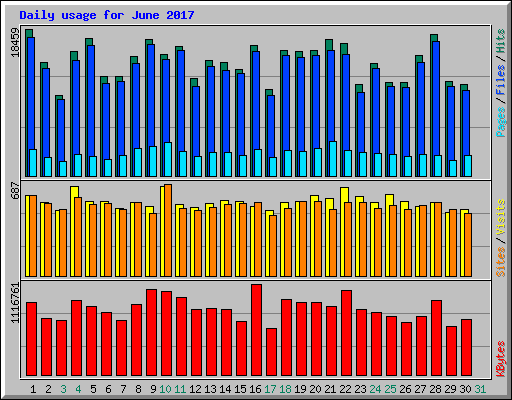This screenshot has height=400, width=512.
Task: Click the orange sites bar for day 30
Action: (x=468, y=245)
